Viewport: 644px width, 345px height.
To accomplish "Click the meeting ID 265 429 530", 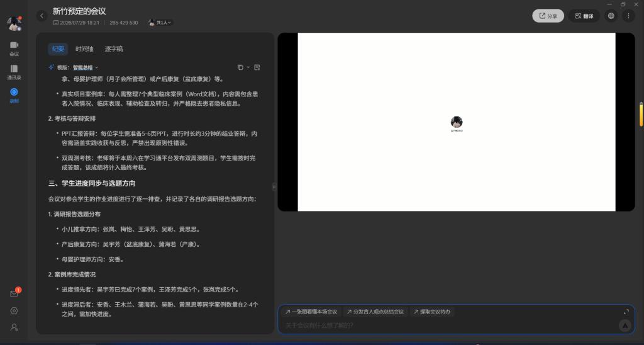I will click(124, 23).
